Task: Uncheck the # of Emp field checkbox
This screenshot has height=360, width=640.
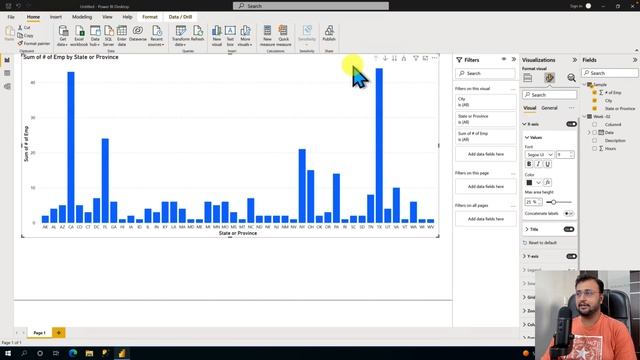Action: (x=594, y=93)
